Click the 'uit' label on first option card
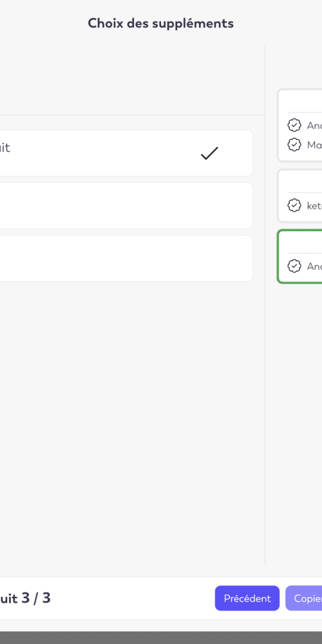322x644 pixels. pyautogui.click(x=5, y=148)
